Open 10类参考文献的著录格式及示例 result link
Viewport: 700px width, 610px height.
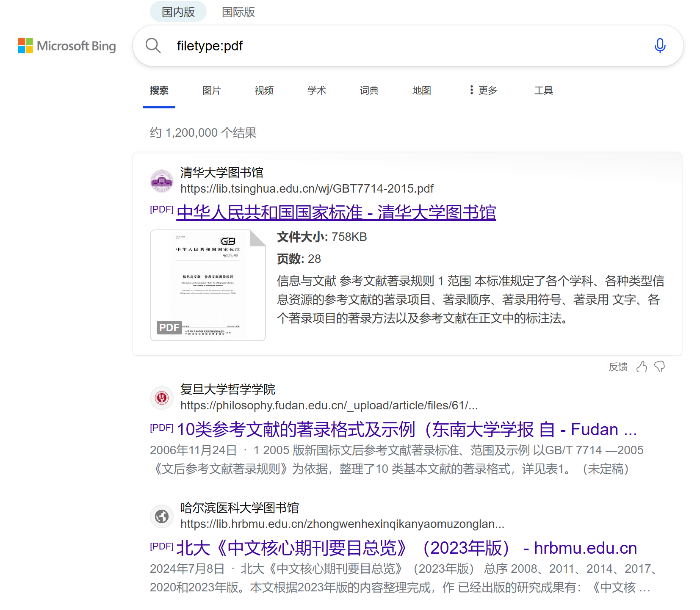(407, 429)
